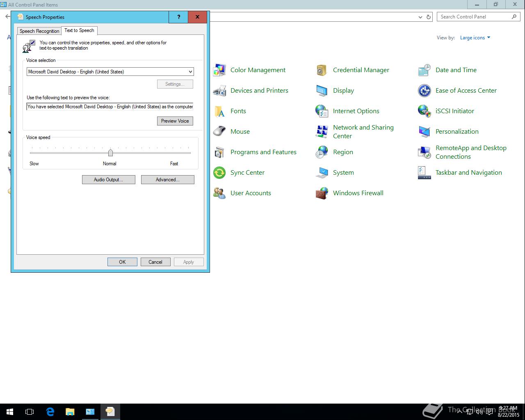525x420 pixels.
Task: Click the Speech Properties help question mark
Action: click(x=178, y=17)
